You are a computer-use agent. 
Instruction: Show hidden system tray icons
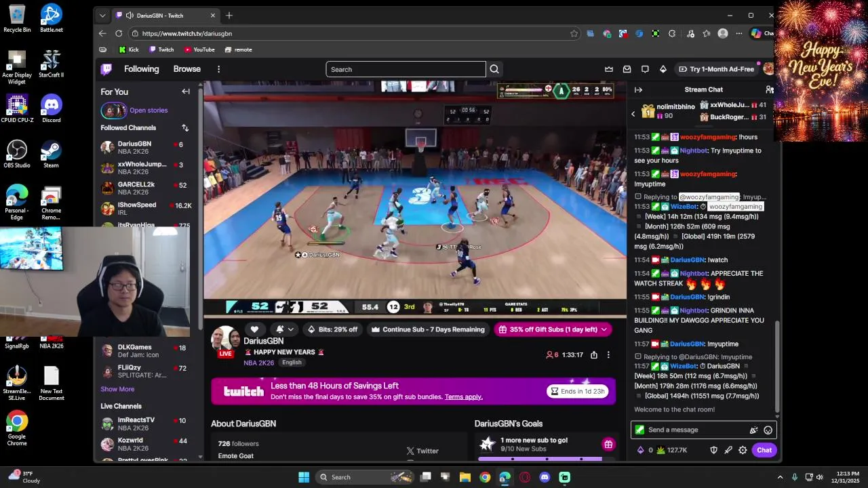click(x=780, y=477)
